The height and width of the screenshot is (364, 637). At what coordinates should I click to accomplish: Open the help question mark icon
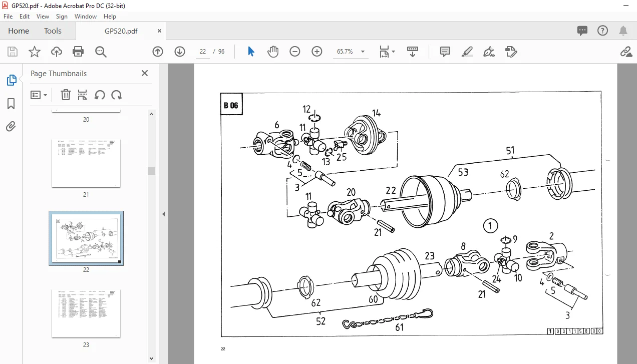(603, 31)
